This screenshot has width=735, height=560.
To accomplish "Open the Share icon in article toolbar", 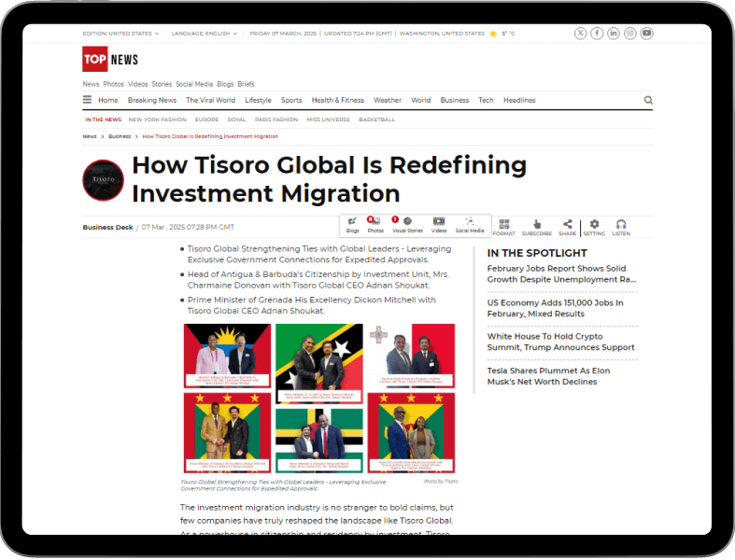I will [x=567, y=227].
